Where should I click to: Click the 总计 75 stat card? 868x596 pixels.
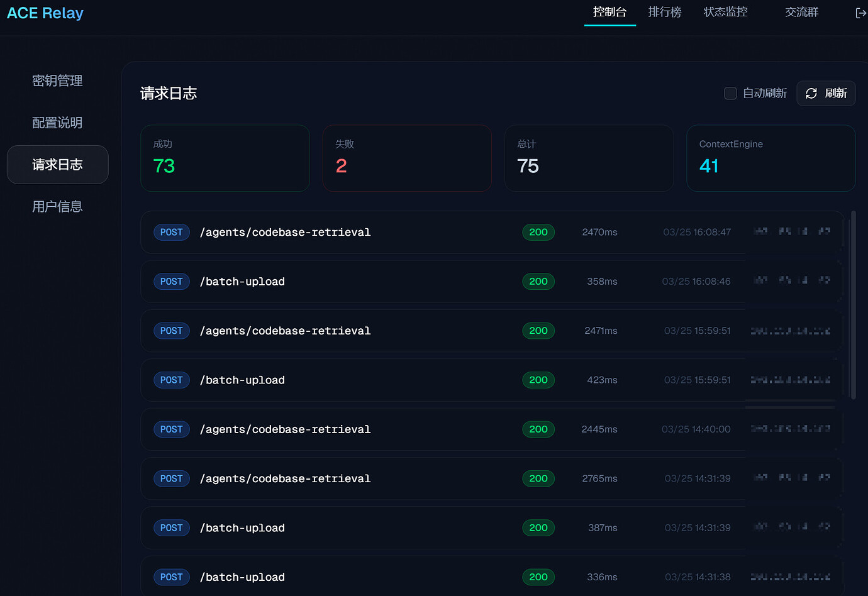point(589,158)
